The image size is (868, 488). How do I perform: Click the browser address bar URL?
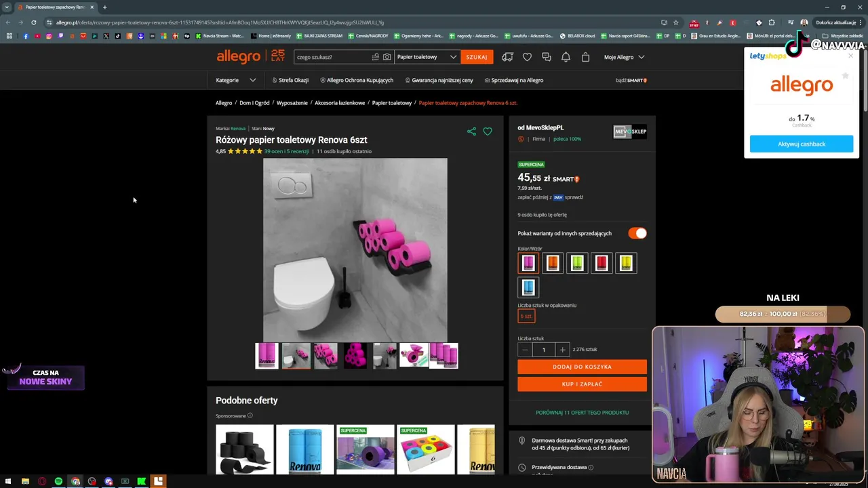click(220, 22)
